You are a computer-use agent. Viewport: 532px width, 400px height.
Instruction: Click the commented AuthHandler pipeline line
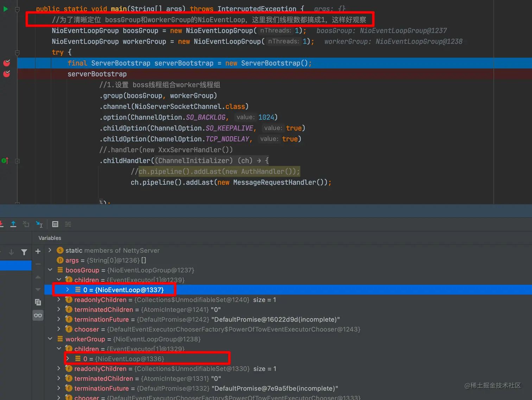click(215, 171)
